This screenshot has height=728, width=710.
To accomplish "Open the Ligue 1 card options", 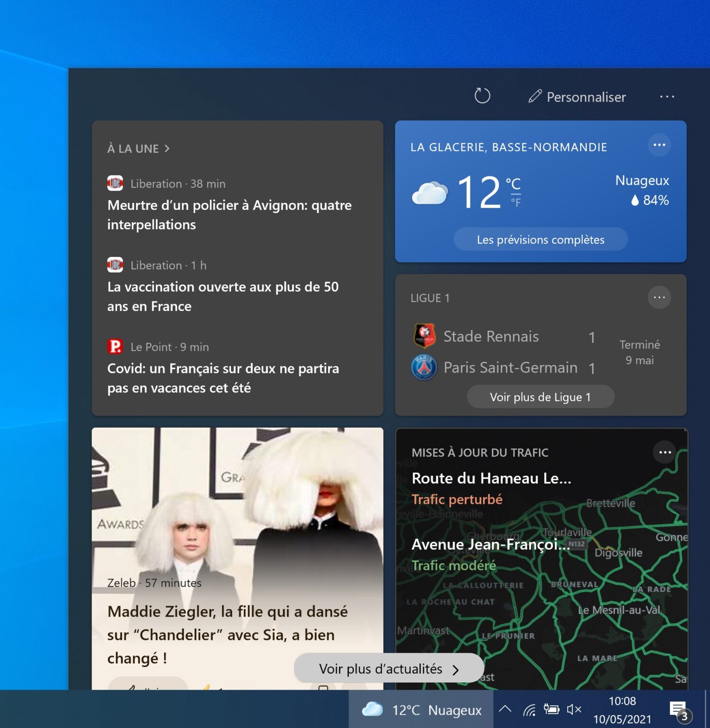I will [659, 298].
